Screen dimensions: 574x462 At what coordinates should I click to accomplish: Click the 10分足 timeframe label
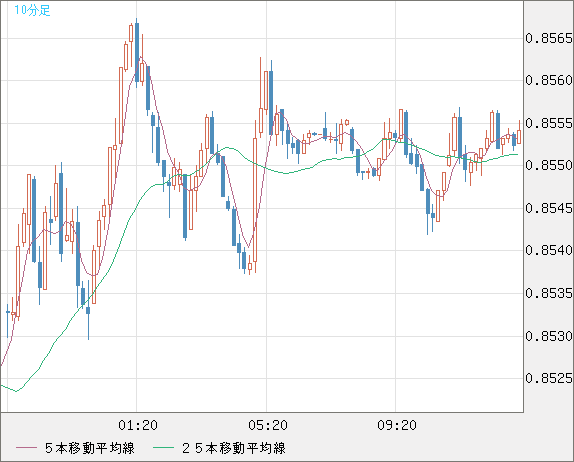(32, 10)
